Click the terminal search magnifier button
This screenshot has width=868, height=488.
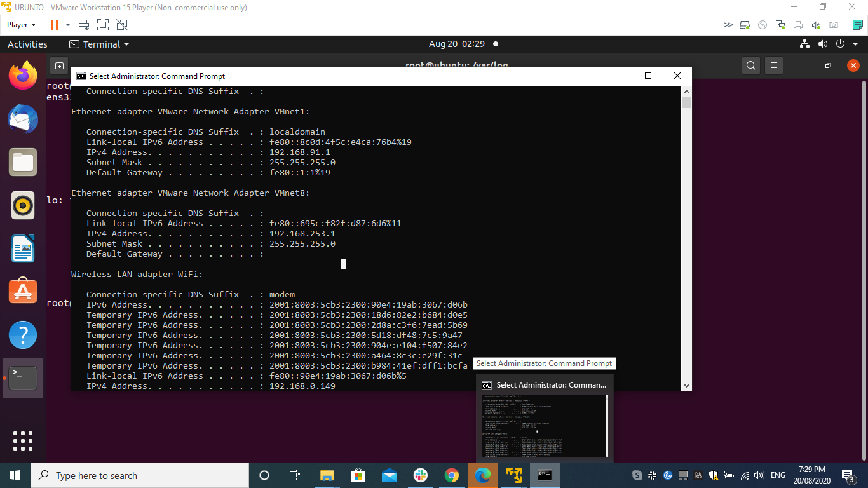point(751,65)
